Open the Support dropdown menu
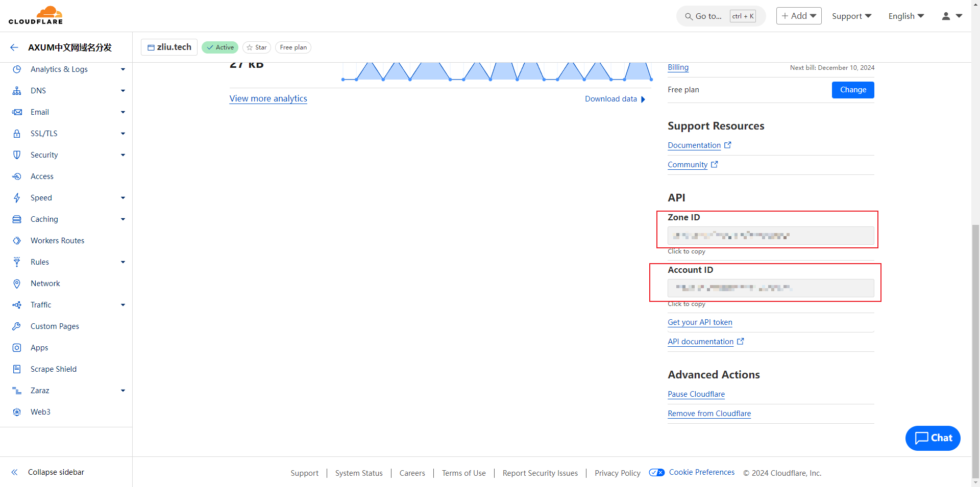The width and height of the screenshot is (980, 487). [x=851, y=16]
